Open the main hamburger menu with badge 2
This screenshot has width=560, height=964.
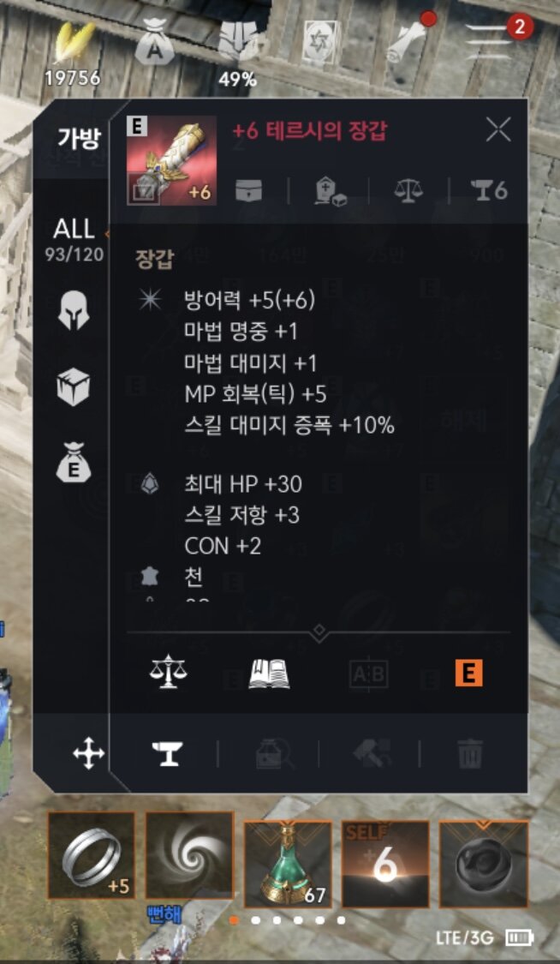(x=490, y=40)
